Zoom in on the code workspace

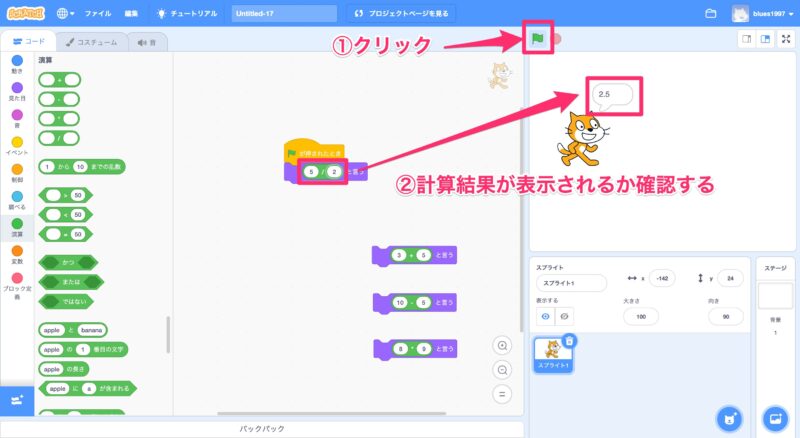[x=504, y=345]
